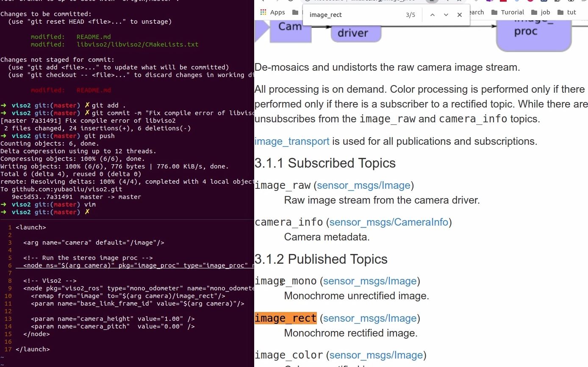The image size is (588, 367).
Task: Click the '3.1.1 Subscribed Topics' heading
Action: click(x=325, y=163)
